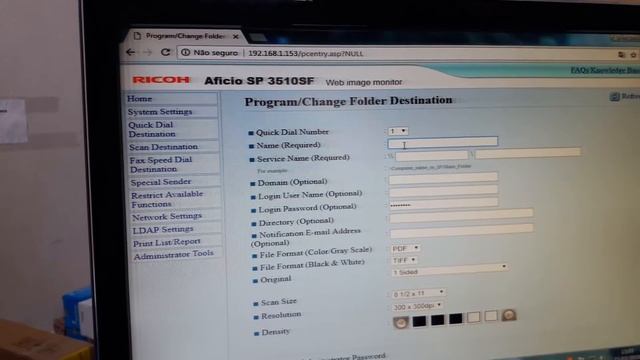Open site info icon beside Não seguro

(185, 52)
